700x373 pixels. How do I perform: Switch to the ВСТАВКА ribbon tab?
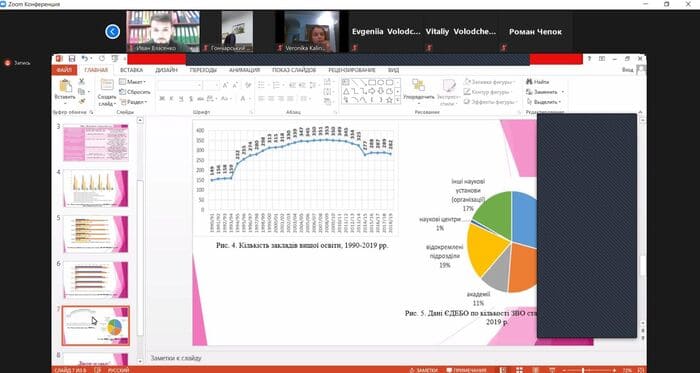tap(132, 70)
